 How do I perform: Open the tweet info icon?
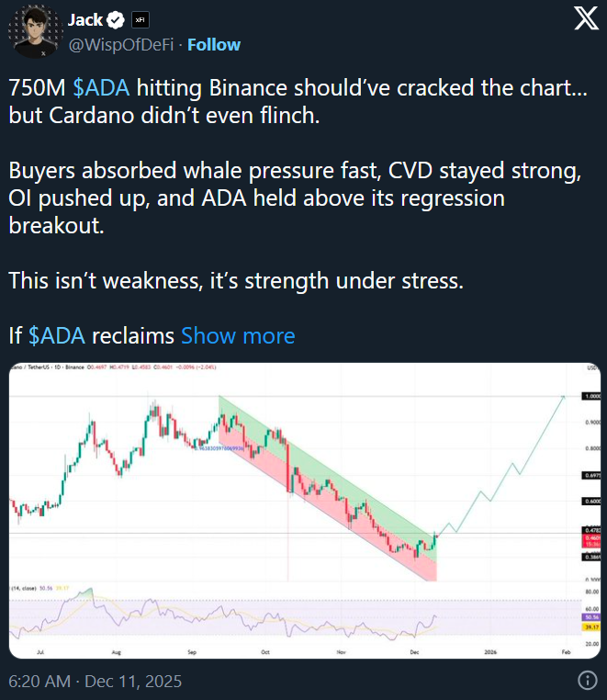(587, 681)
